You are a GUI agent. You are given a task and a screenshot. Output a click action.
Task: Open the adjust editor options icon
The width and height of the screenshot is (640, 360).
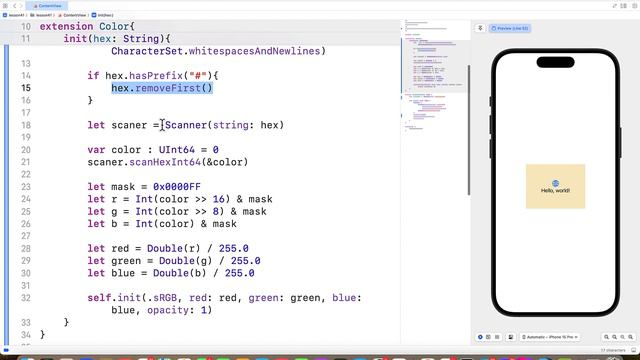(x=624, y=6)
